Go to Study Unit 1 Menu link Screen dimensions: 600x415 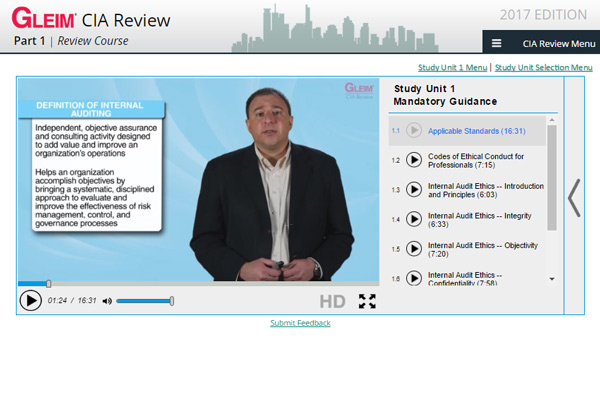coord(452,68)
